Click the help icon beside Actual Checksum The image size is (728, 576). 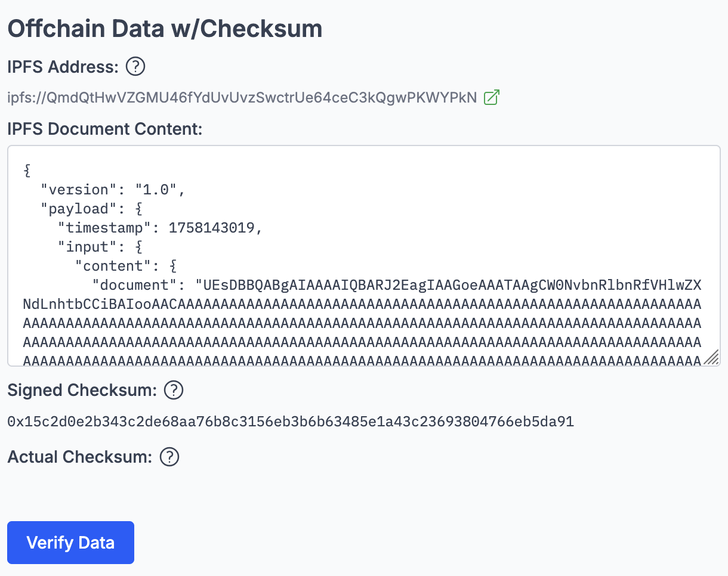(170, 457)
